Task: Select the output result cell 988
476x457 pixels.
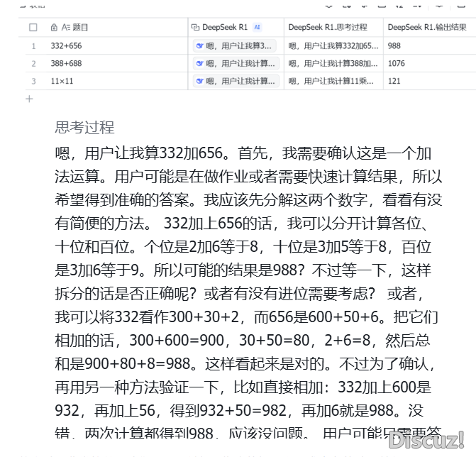Action: click(x=430, y=46)
